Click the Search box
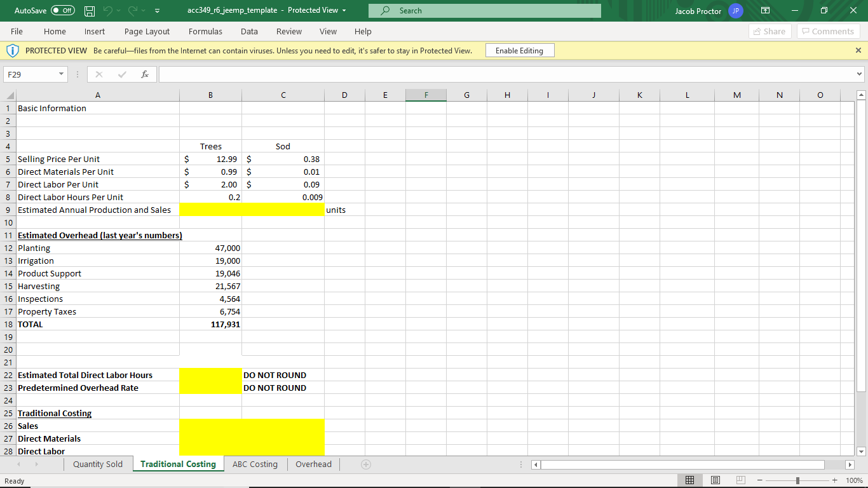This screenshot has height=488, width=868. [483, 10]
